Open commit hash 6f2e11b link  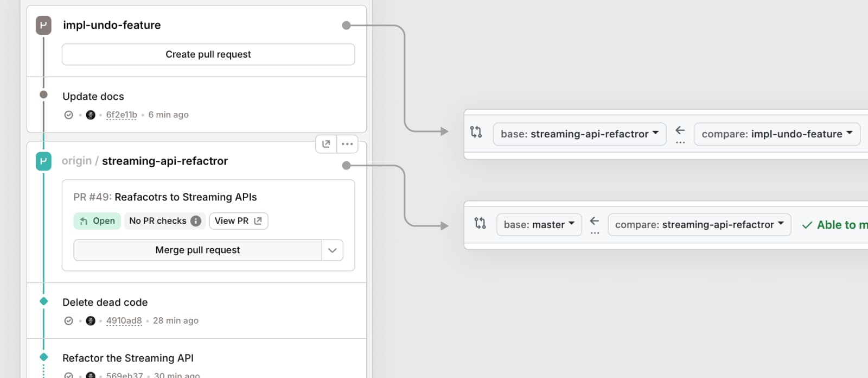122,115
